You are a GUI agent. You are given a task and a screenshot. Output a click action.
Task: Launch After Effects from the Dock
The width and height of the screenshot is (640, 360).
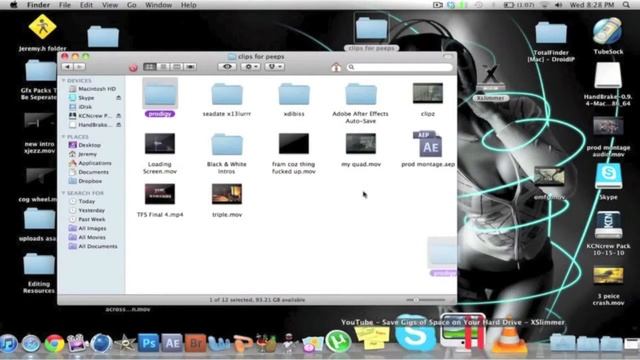172,342
